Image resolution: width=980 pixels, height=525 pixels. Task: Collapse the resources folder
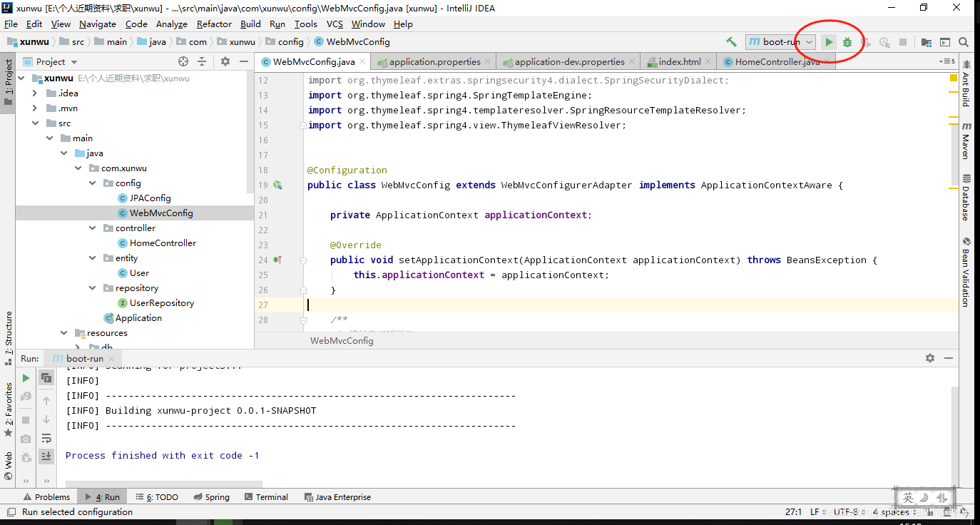click(63, 332)
